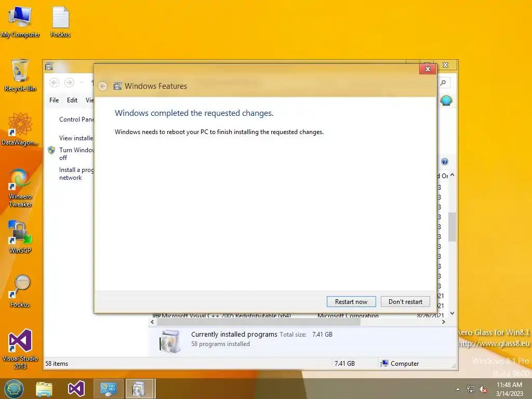Image resolution: width=532 pixels, height=399 pixels.
Task: Switch to Programs and Features taskbar button
Action: pos(140,389)
